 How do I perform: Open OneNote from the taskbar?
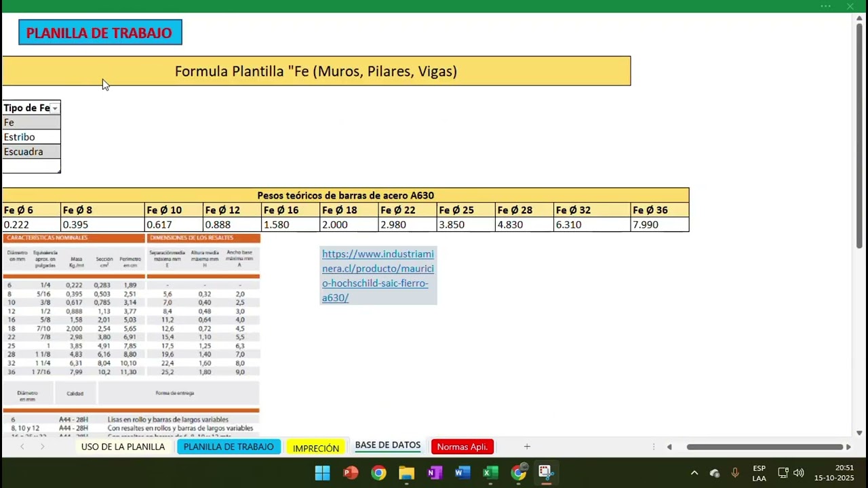pyautogui.click(x=435, y=472)
